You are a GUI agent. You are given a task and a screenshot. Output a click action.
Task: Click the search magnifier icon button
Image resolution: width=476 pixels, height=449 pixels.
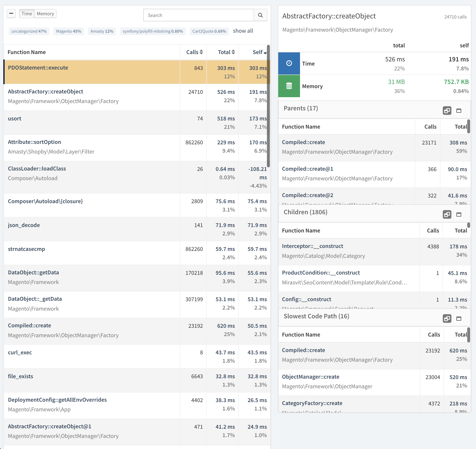coord(260,15)
